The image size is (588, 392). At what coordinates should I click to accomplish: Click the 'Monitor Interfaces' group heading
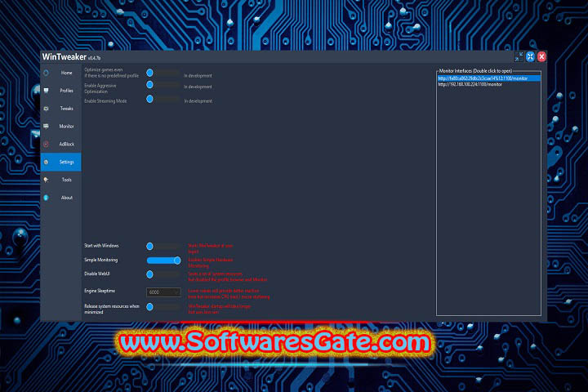point(475,70)
